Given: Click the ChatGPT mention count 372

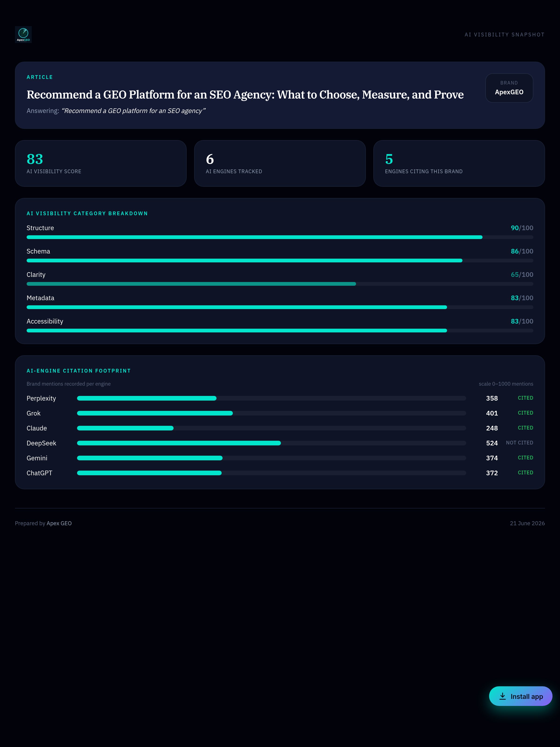Looking at the screenshot, I should pos(492,473).
